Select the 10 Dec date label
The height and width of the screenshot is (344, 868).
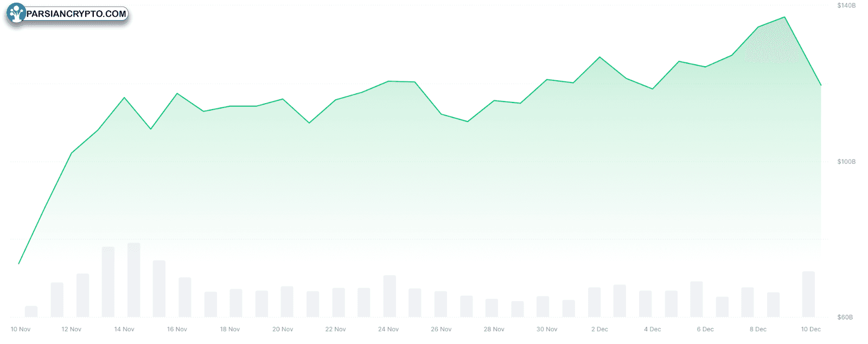[811, 329]
